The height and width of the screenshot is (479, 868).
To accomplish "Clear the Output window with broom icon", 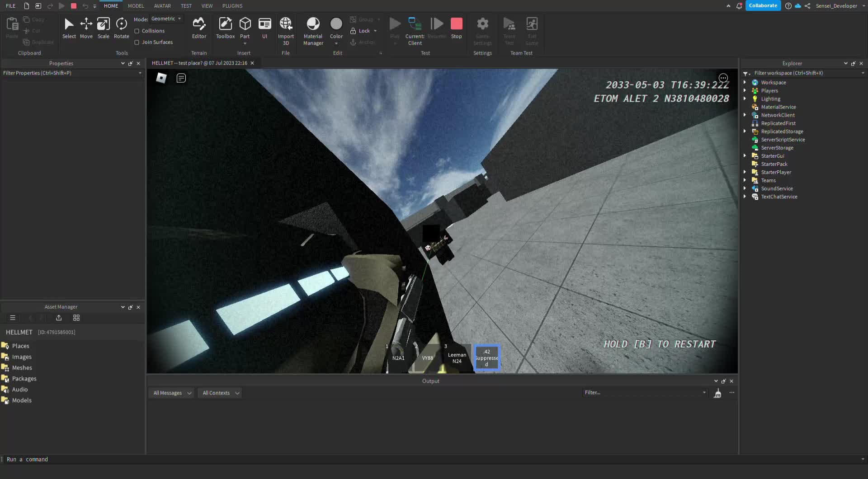I will (717, 394).
